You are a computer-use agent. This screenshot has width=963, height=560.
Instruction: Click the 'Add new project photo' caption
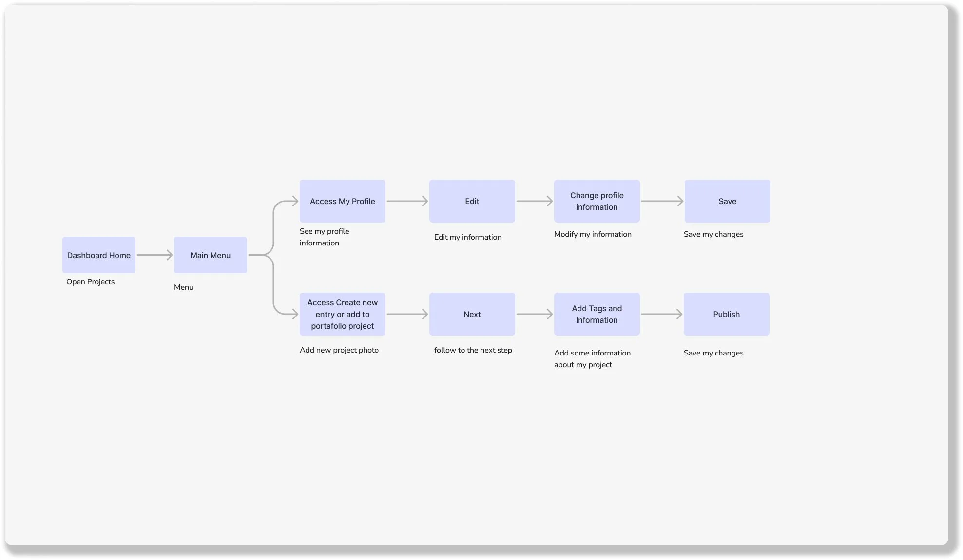[x=339, y=350]
